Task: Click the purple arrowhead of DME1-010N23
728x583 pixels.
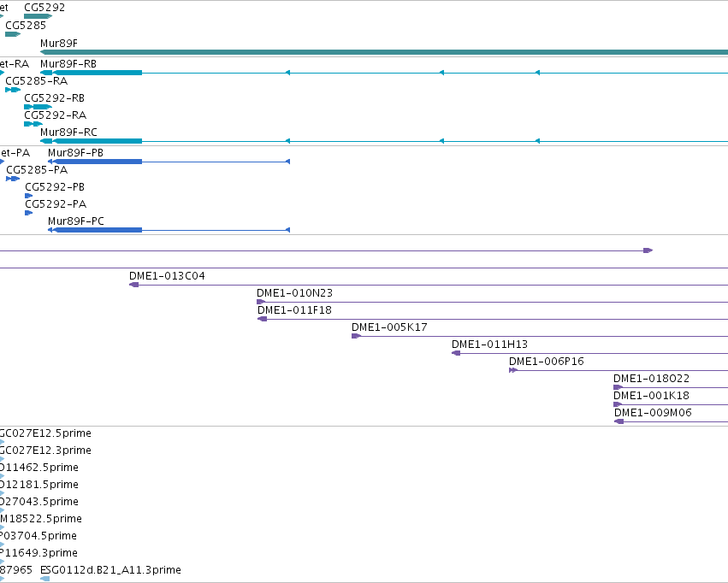Action: click(261, 302)
